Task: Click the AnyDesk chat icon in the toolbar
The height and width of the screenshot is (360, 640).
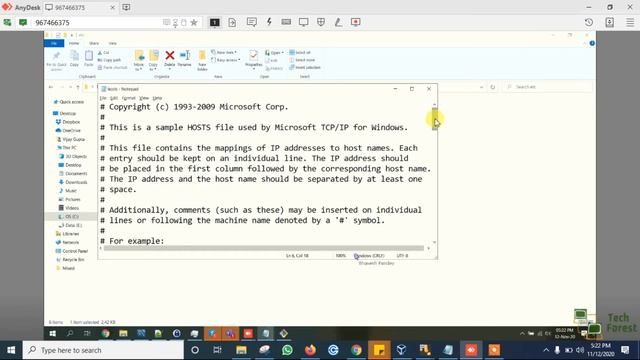Action: coord(251,22)
